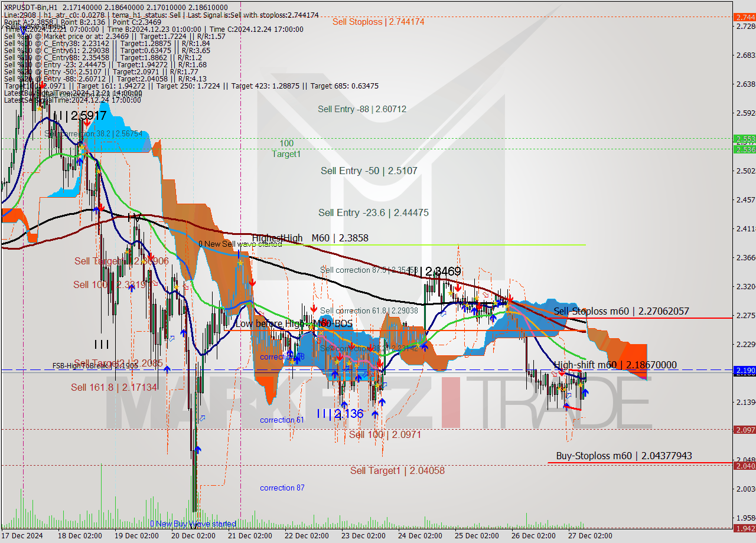Select the 2.457 price scale value
756x543 pixels.
(x=745, y=199)
